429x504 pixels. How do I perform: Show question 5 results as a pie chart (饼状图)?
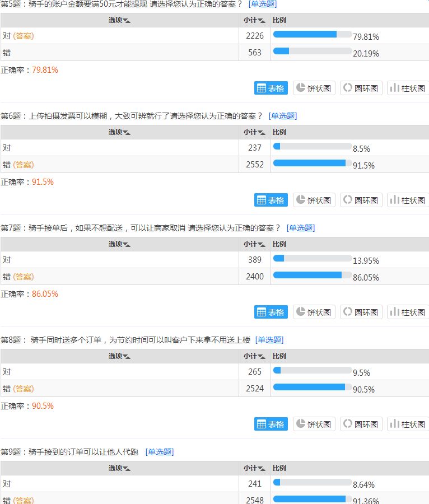coord(314,88)
